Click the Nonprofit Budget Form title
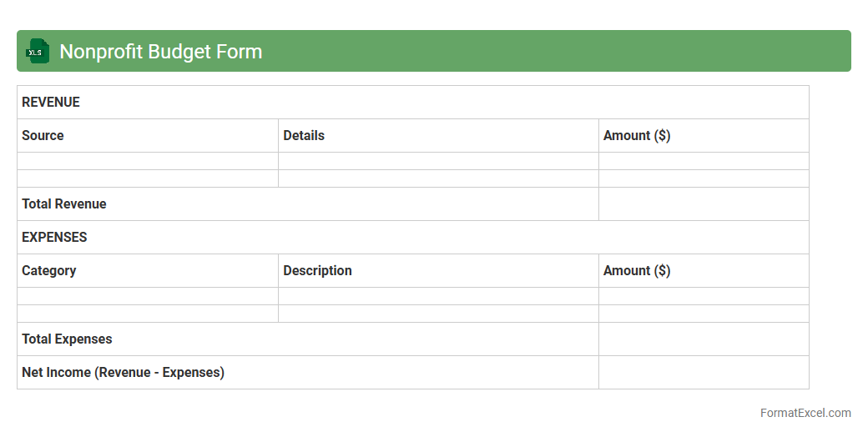Viewport: 868px width, 437px height. (160, 52)
